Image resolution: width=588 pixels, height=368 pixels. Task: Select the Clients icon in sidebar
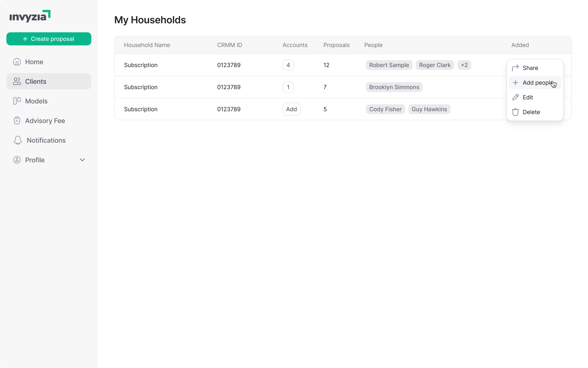[x=17, y=81]
